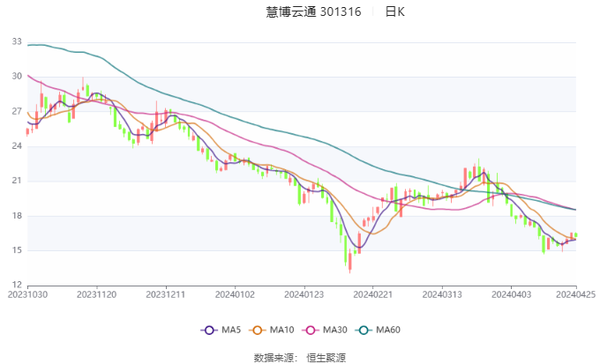Click the 21 price level axis label
Screen dimensions: 600x364
tap(18, 181)
